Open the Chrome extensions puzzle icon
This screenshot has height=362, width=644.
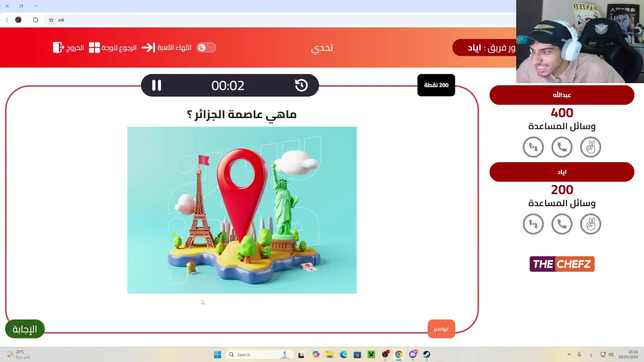coord(35,20)
